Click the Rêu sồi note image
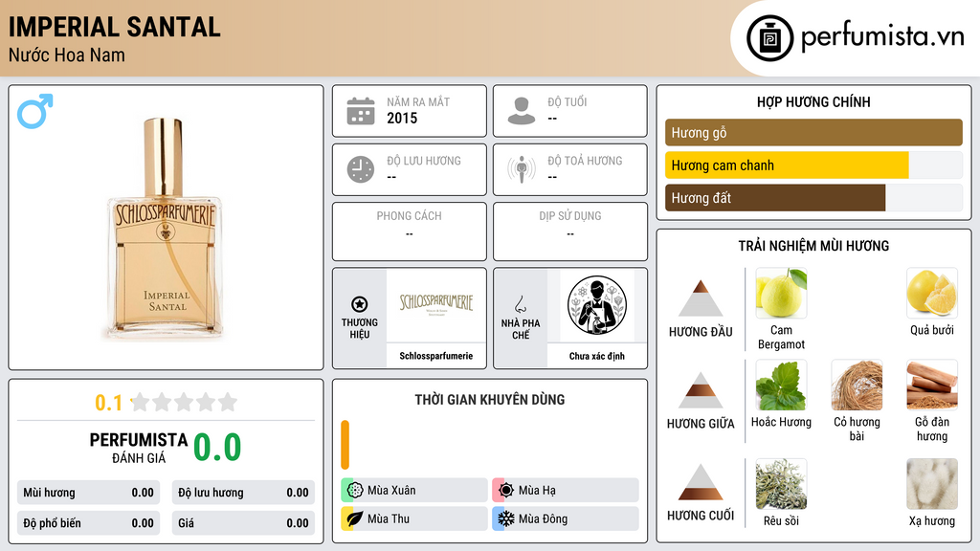 781,484
